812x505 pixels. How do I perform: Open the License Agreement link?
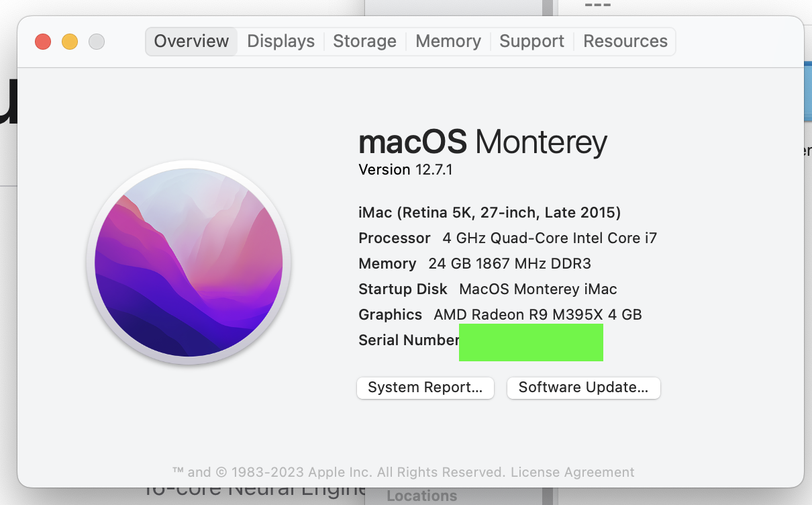pos(572,472)
